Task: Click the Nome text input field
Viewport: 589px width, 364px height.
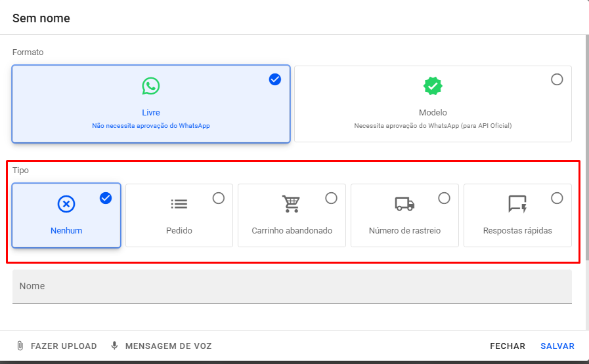Action: click(x=292, y=287)
